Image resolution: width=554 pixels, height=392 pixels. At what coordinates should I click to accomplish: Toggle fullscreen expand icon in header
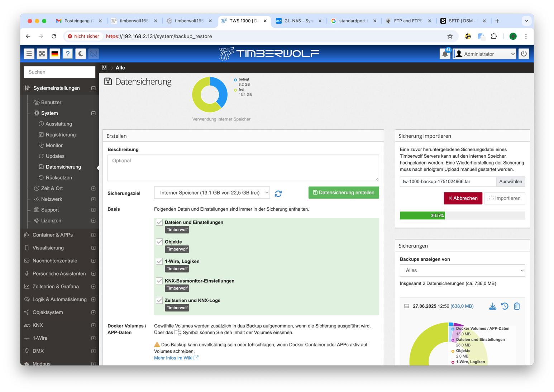point(42,54)
